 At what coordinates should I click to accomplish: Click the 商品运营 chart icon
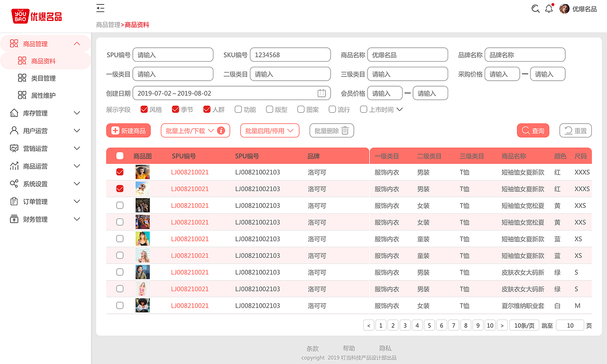pos(14,166)
